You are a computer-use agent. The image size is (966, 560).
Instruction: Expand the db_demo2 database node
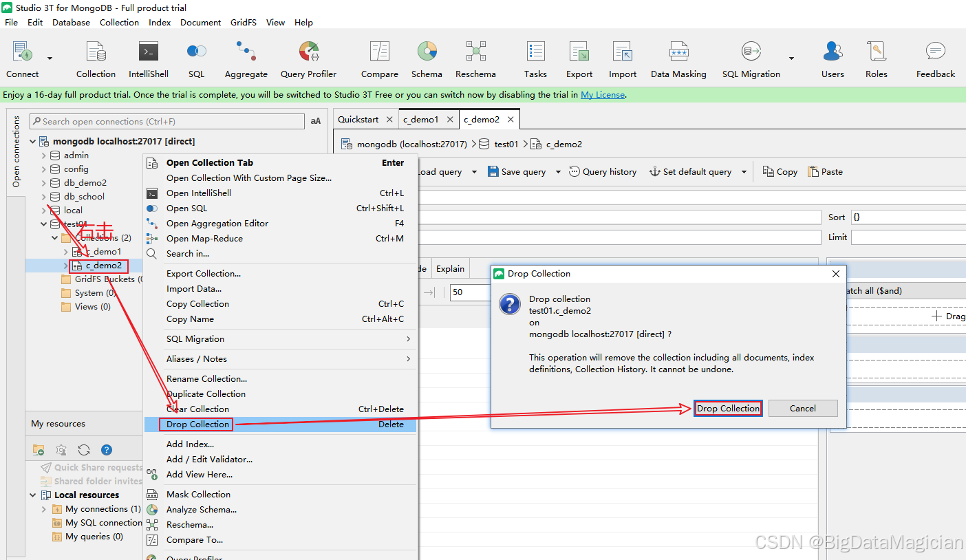tap(44, 183)
